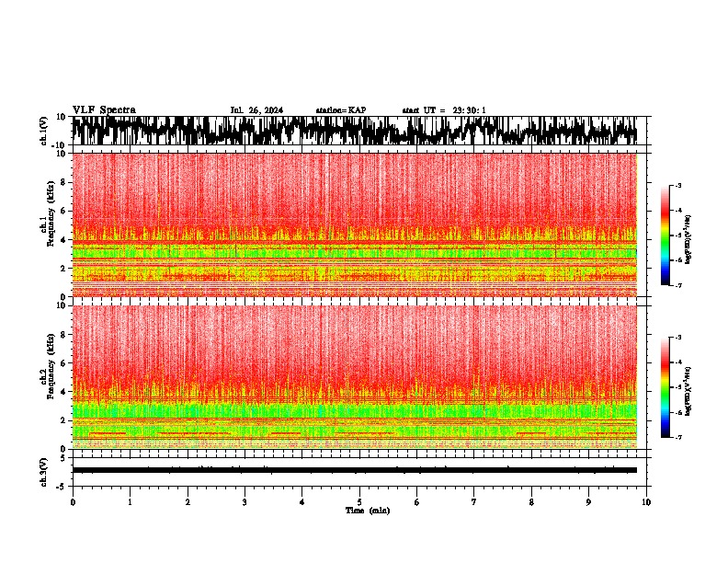Viewport: 728px width, 563px height.
Task: Click the "VLF Spectra" plot title
Action: click(x=104, y=110)
